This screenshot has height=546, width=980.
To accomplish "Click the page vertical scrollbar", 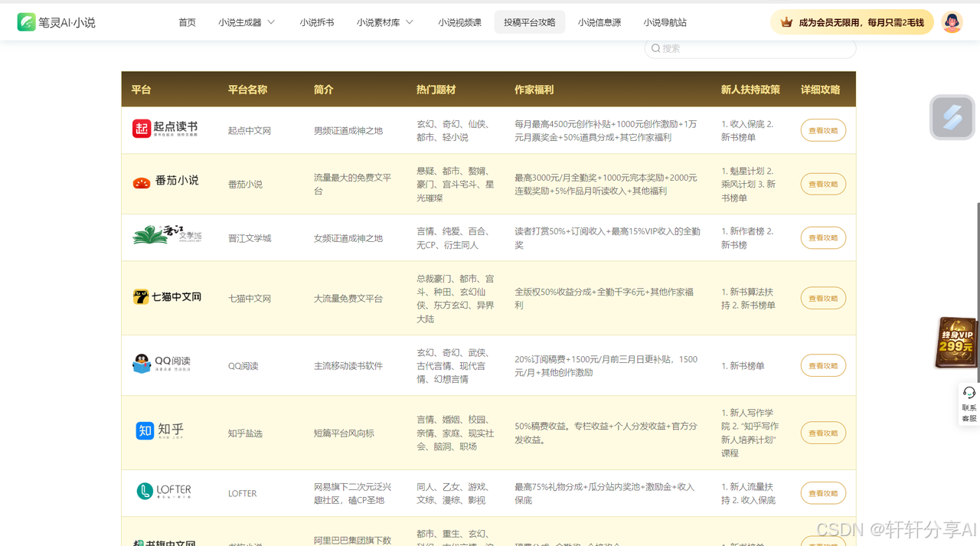I will click(x=977, y=291).
